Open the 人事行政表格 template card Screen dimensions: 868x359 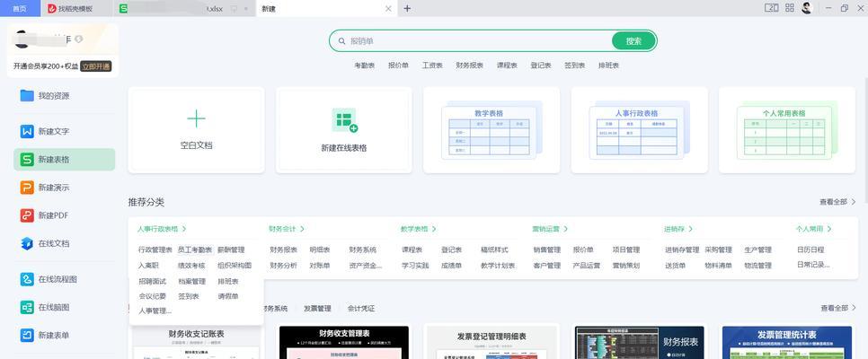[x=640, y=130]
